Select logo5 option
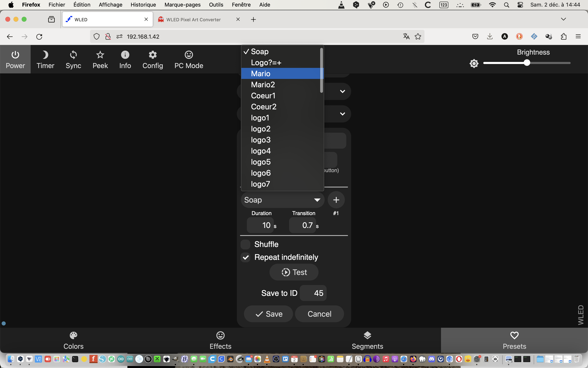Image resolution: width=588 pixels, height=368 pixels. [x=281, y=162]
